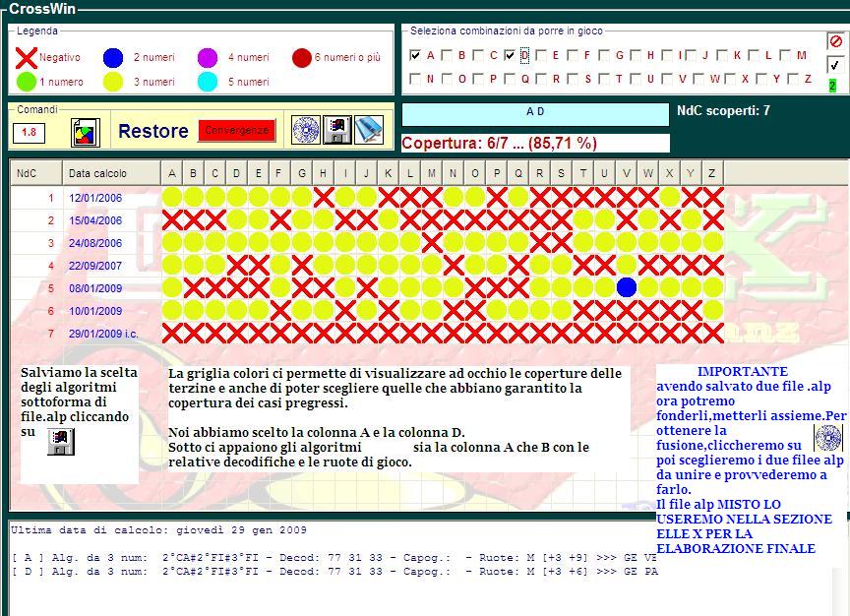Click the red X in row 7 column Z
Image resolution: width=850 pixels, height=616 pixels.
pos(713,333)
